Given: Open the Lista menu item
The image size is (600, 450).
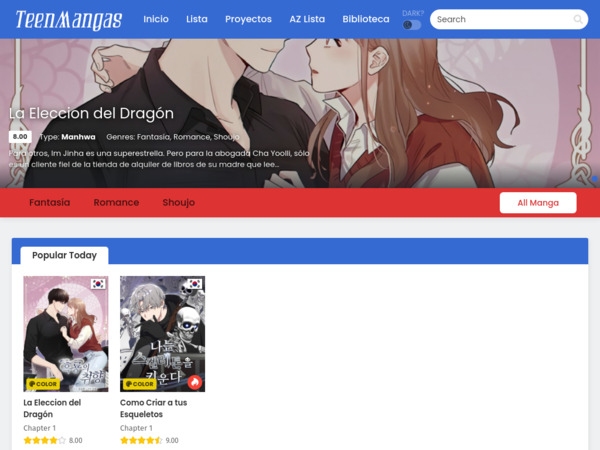Looking at the screenshot, I should coord(197,19).
